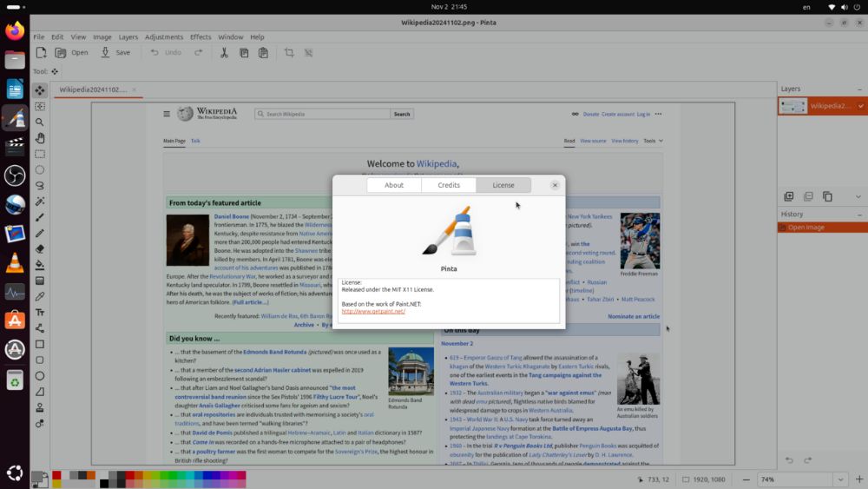Screen dimensions: 868x489
Task: Select the Move Selected tool
Action: [x=40, y=90]
